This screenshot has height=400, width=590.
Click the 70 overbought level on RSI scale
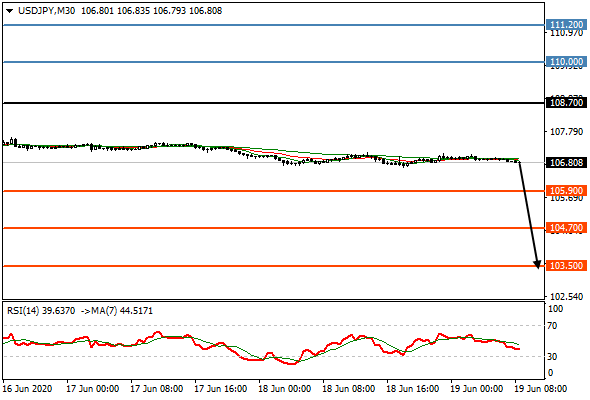pos(552,325)
